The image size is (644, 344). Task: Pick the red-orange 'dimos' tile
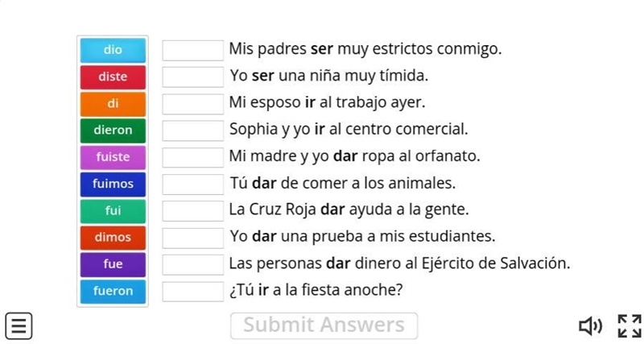113,238
